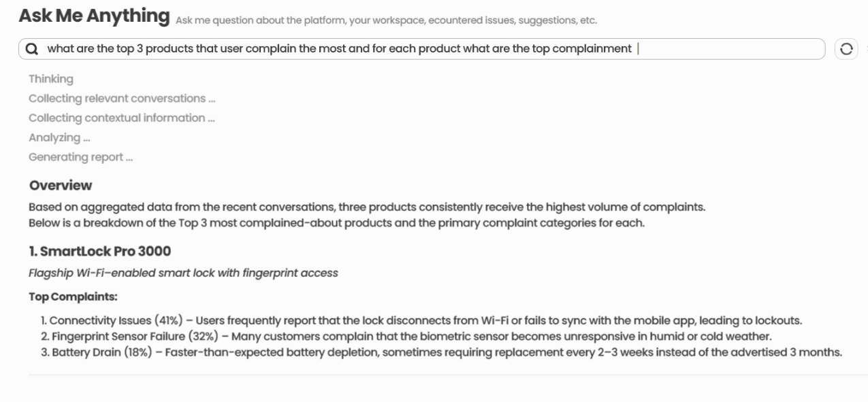Click the subtitle hint text beside the title
This screenshot has height=402, width=868.
point(386,20)
